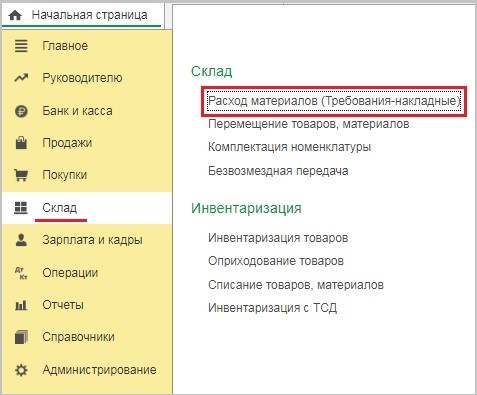Screen dimensions: 477x395
Task: Open Оприходование товаров link
Action: tap(276, 261)
